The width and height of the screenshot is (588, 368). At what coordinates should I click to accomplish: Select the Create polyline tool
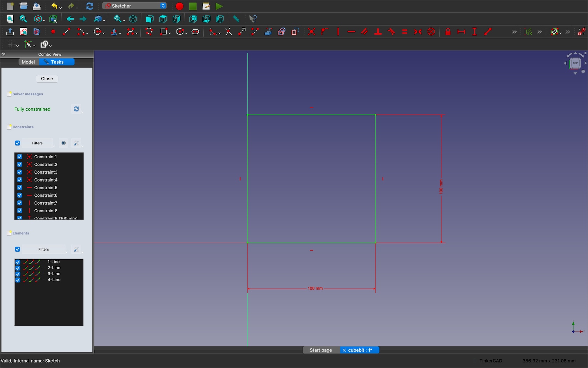coord(149,32)
